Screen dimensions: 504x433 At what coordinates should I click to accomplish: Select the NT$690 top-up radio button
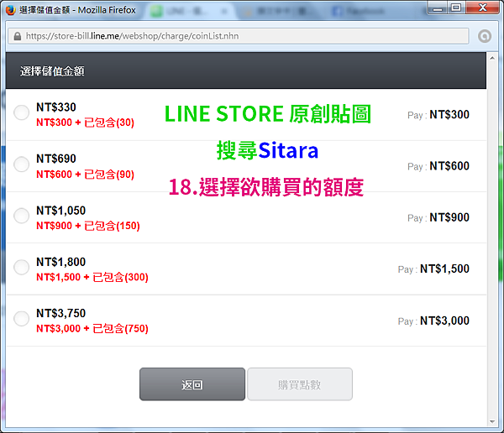[22, 164]
